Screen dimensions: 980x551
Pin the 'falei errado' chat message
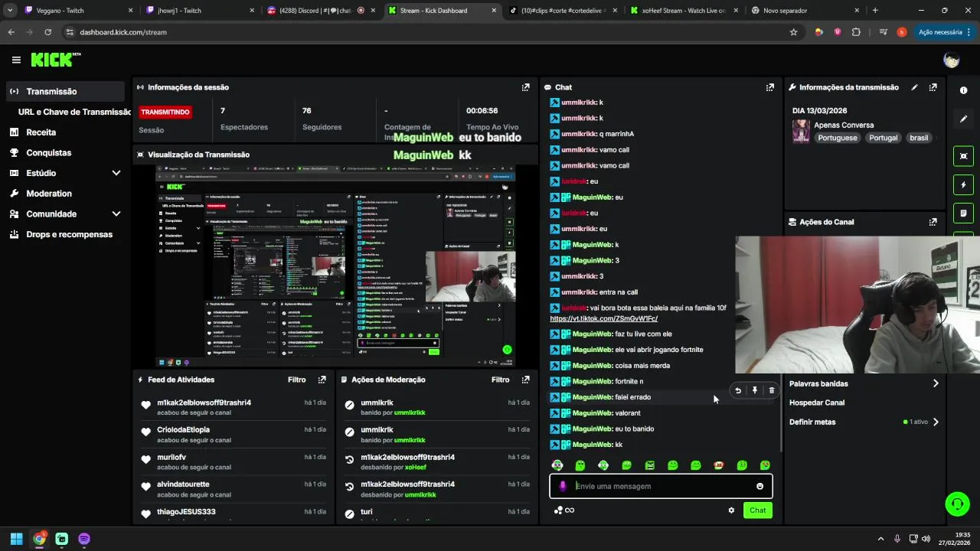click(x=755, y=390)
